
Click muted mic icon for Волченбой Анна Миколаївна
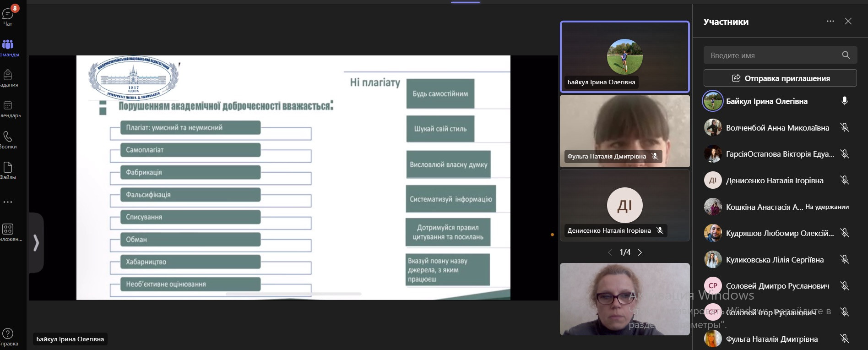tap(845, 128)
